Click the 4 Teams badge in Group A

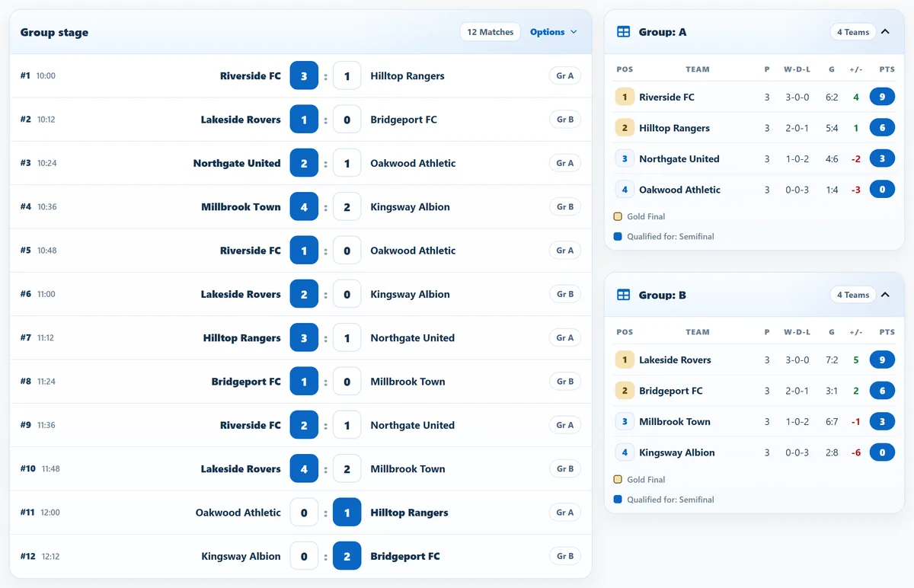[x=853, y=32]
